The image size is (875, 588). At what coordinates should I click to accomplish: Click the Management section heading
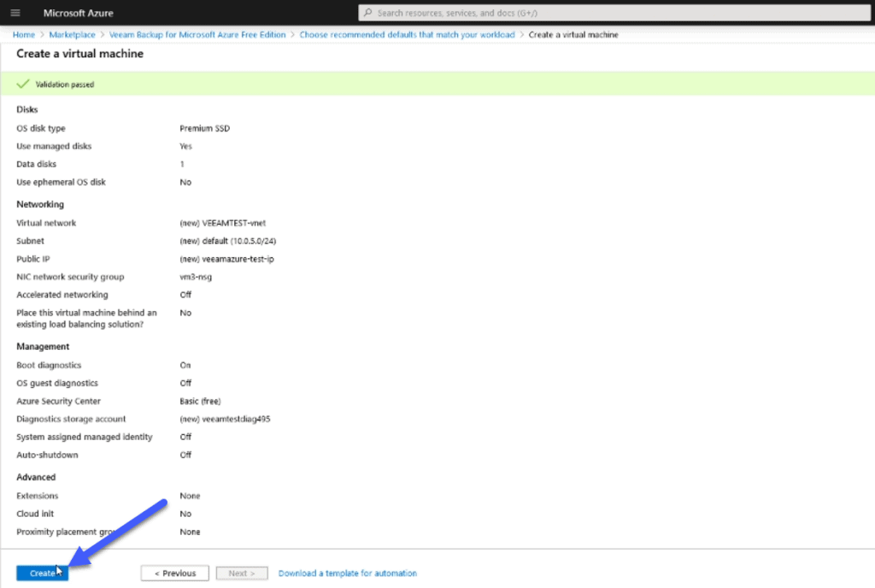pyautogui.click(x=43, y=346)
